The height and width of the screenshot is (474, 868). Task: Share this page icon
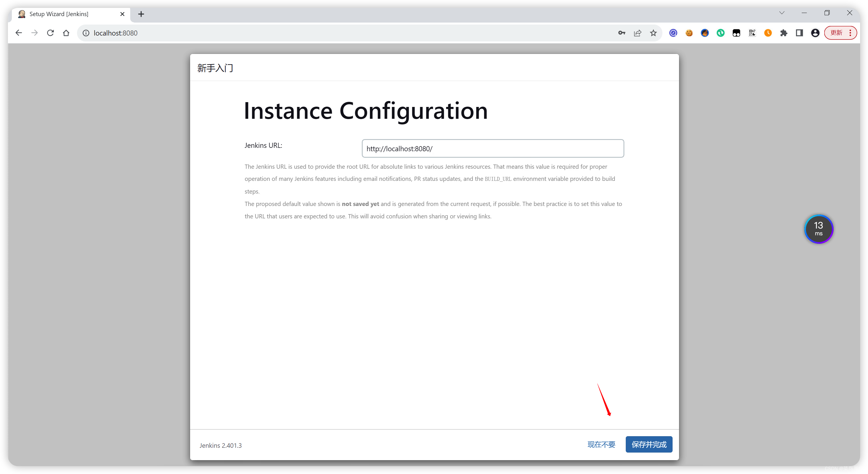[x=638, y=33]
